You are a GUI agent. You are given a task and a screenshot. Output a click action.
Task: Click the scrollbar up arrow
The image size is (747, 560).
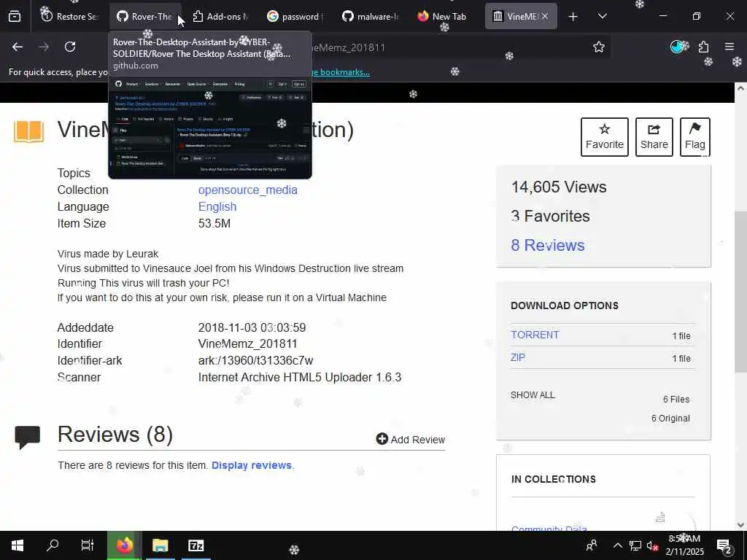(741, 88)
